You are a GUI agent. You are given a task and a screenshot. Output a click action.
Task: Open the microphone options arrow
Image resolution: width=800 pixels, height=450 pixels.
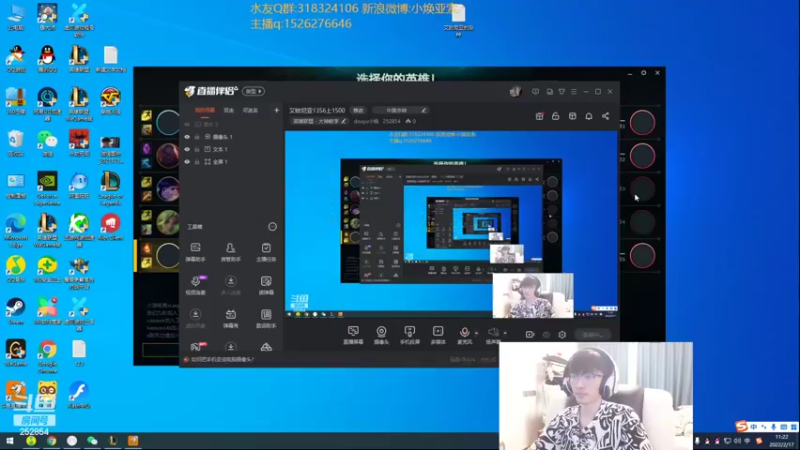pyautogui.click(x=477, y=333)
